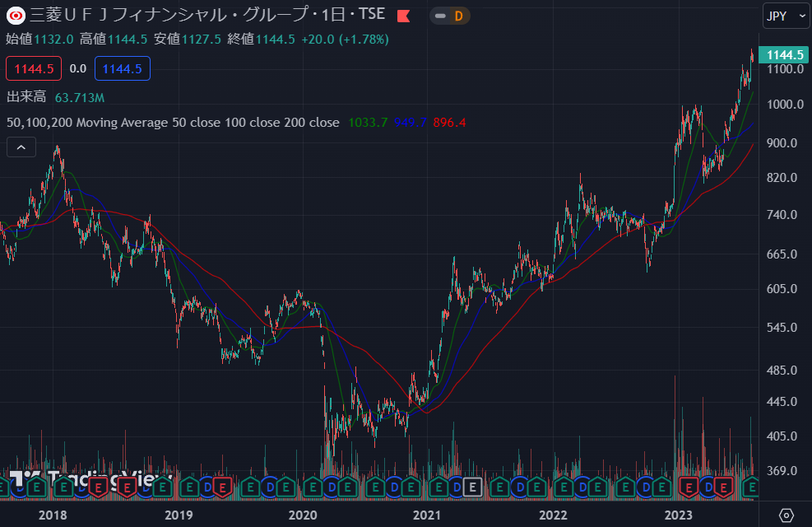Click the 出来高 volume legend label
This screenshot has width=812, height=527.
pyautogui.click(x=26, y=97)
